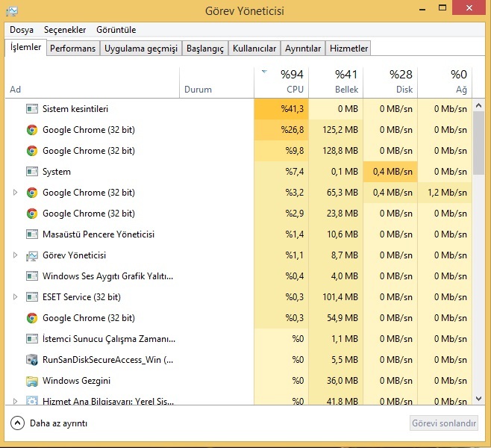The image size is (491, 448).
Task: Click the Masaüstü Pencere Yöneticisi icon
Action: click(x=32, y=234)
